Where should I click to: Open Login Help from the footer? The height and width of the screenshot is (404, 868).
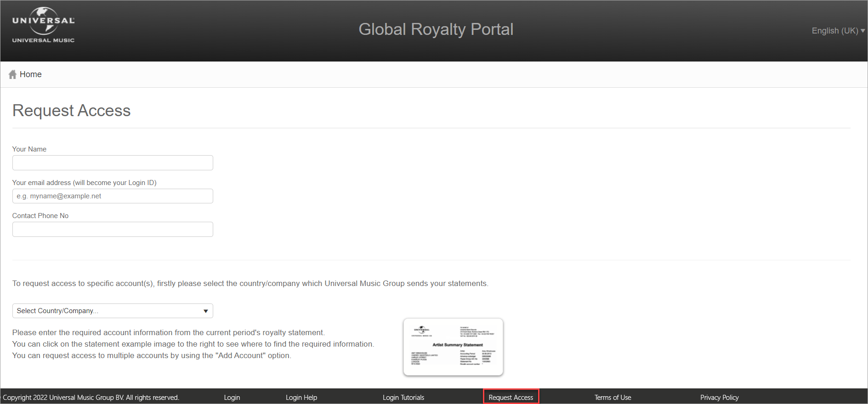pos(301,398)
